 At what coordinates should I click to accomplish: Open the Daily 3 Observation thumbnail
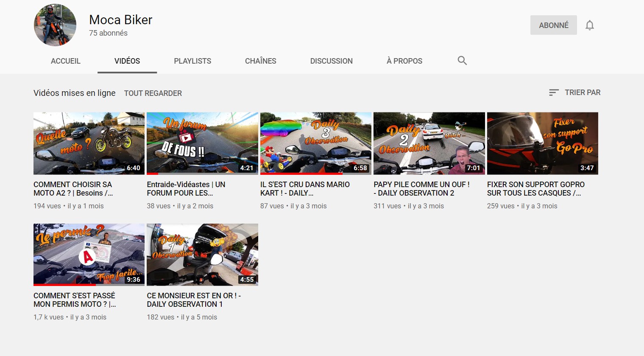(316, 143)
